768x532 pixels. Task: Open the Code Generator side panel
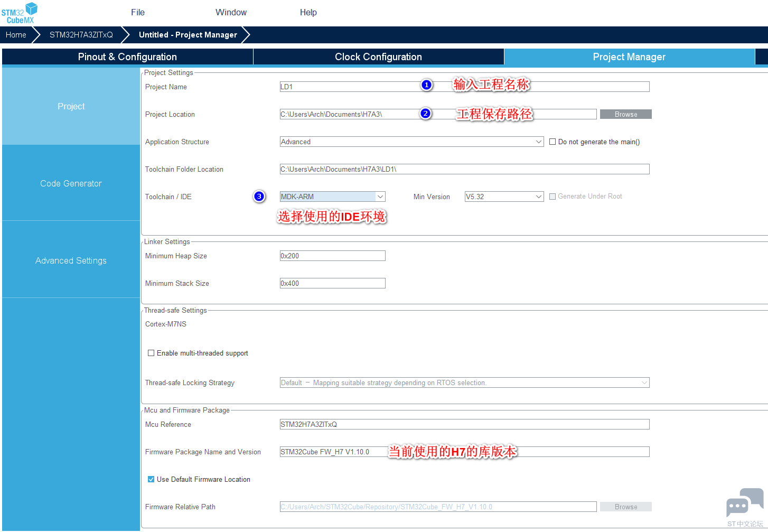coord(71,183)
